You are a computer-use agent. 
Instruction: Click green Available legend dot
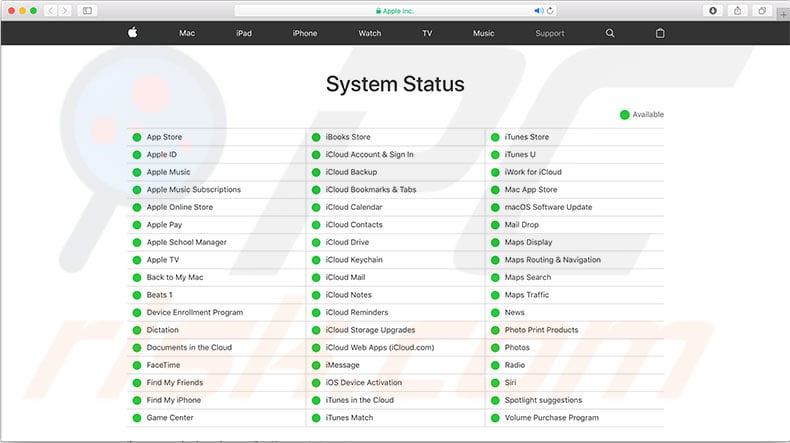pos(624,115)
